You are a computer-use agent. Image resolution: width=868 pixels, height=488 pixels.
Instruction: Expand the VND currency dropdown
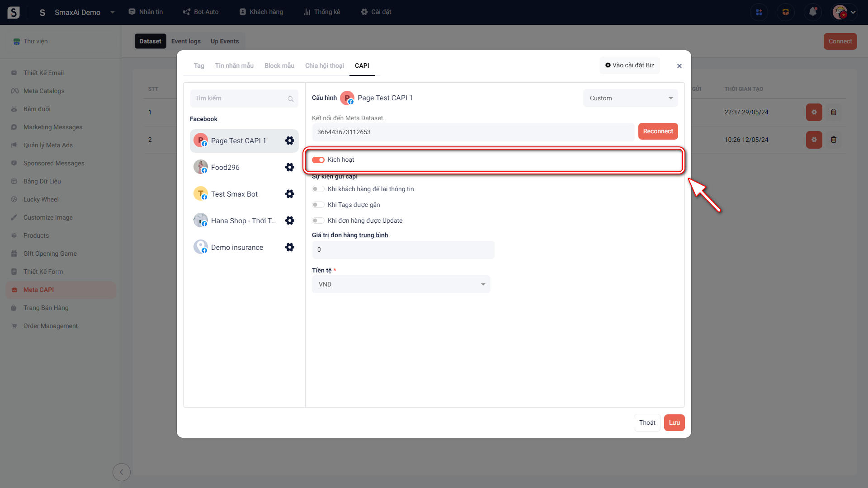point(401,284)
